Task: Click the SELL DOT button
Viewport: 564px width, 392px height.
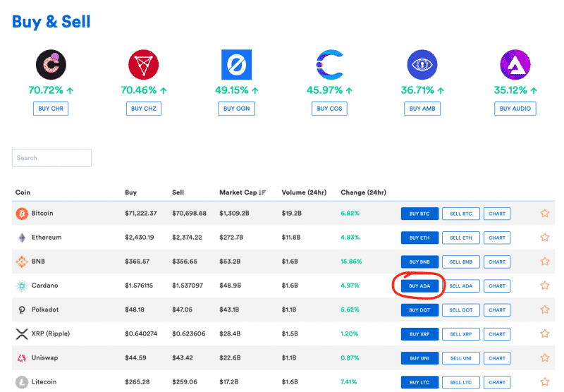Action: [x=461, y=310]
